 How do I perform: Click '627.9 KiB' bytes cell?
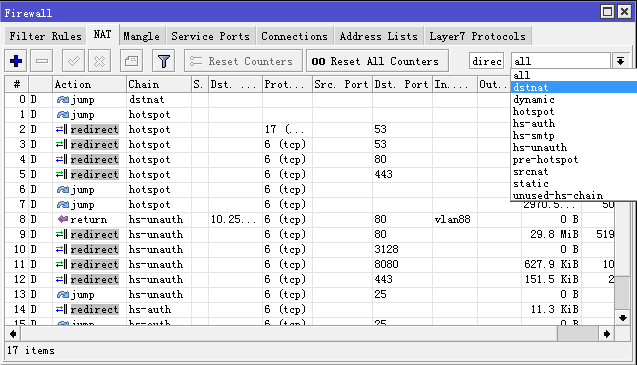point(551,265)
